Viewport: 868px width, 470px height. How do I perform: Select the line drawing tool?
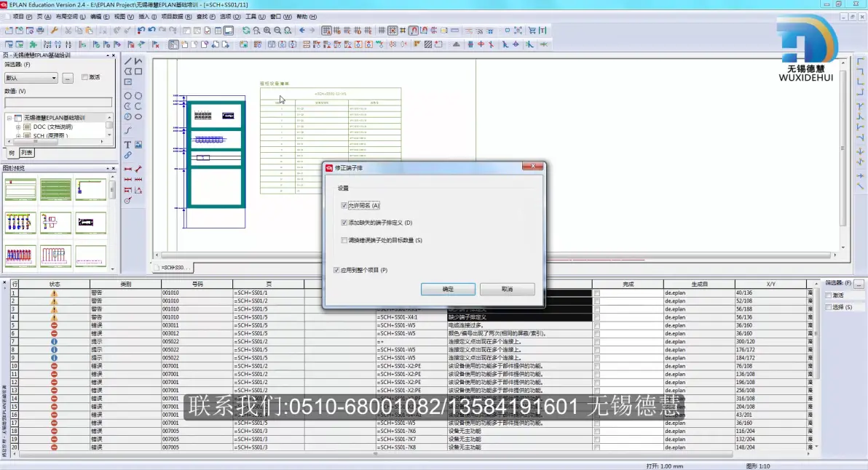coord(128,61)
